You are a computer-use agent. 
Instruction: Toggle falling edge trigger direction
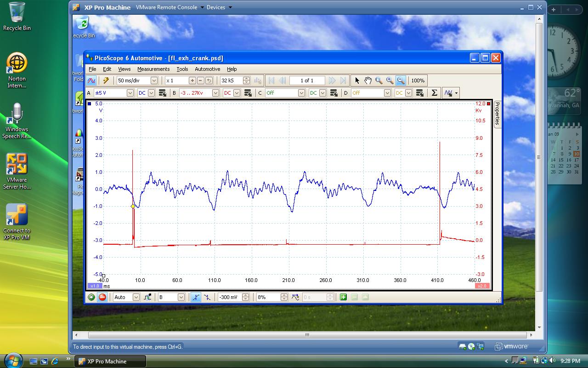pyautogui.click(x=207, y=297)
